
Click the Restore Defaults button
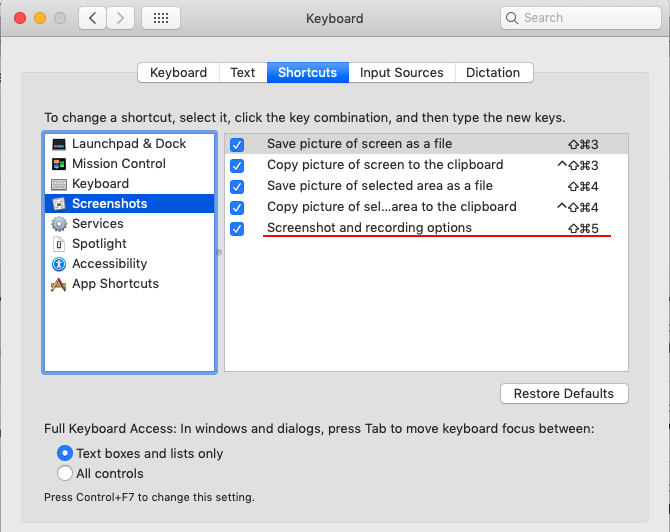[564, 394]
